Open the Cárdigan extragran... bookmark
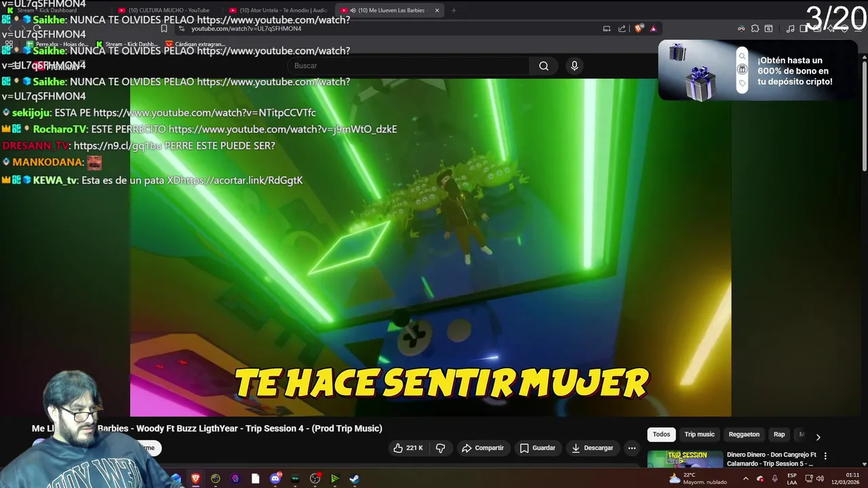The image size is (868, 488). (x=195, y=44)
